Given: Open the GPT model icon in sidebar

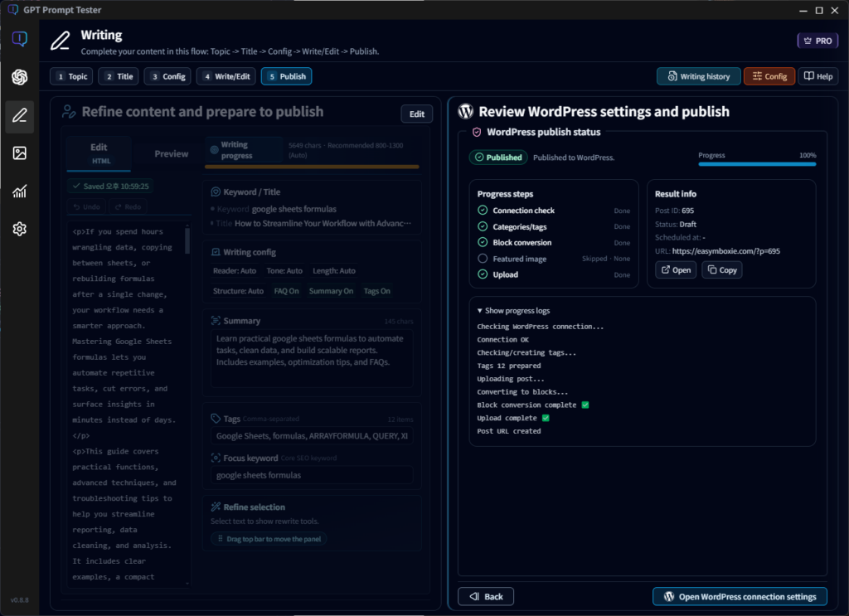Looking at the screenshot, I should (19, 76).
